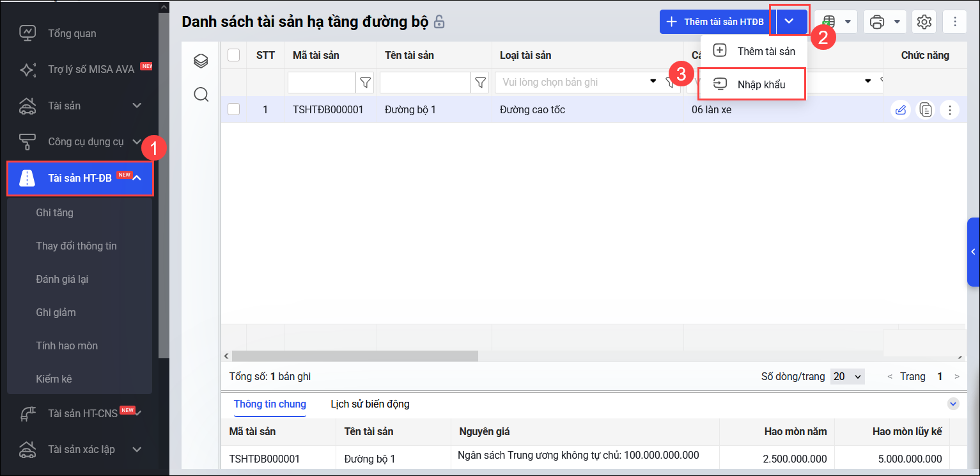Click the horizontal scrollbar under the table

[x=355, y=356]
